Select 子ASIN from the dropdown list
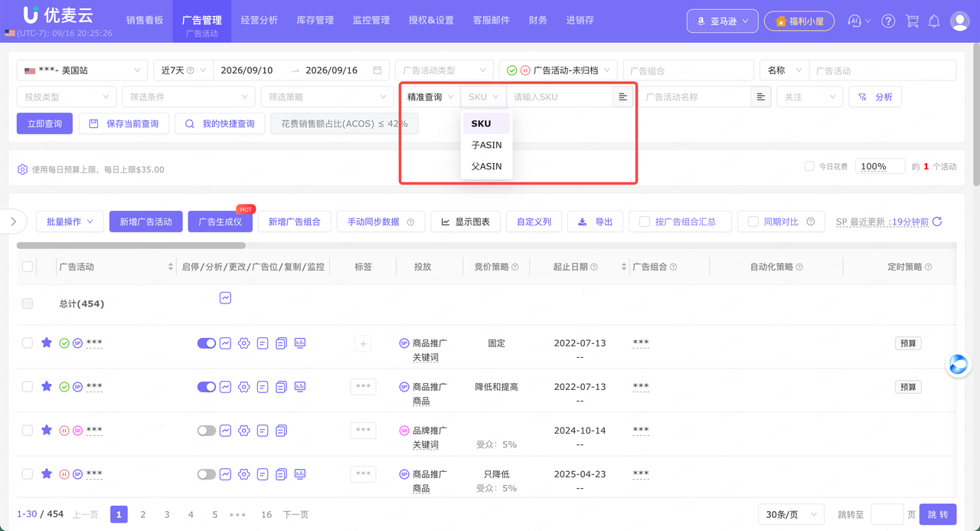This screenshot has width=980, height=531. [486, 145]
